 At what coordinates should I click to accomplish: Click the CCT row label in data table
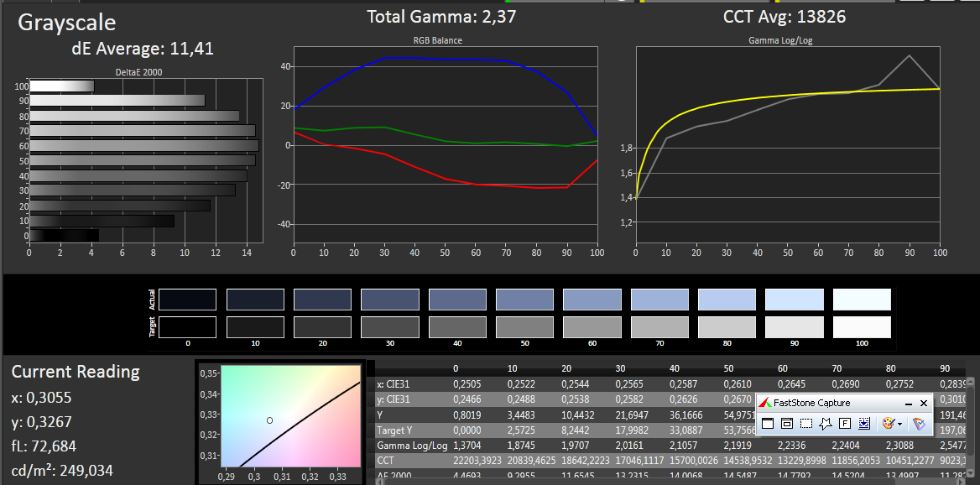click(387, 461)
